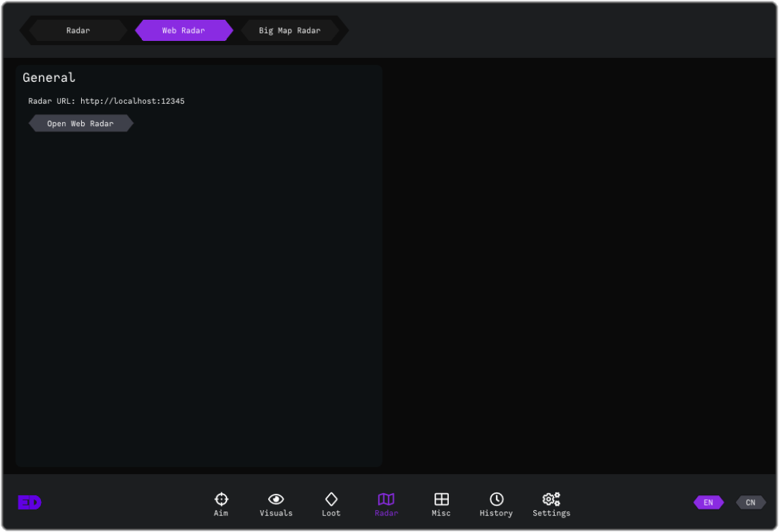779x532 pixels.
Task: Switch to the Radar tab
Action: 78,31
